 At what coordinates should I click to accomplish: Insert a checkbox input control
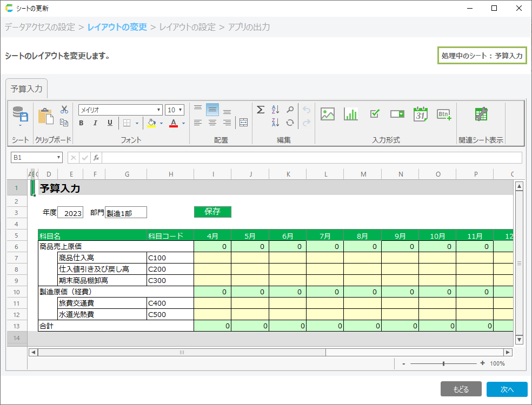coord(375,114)
